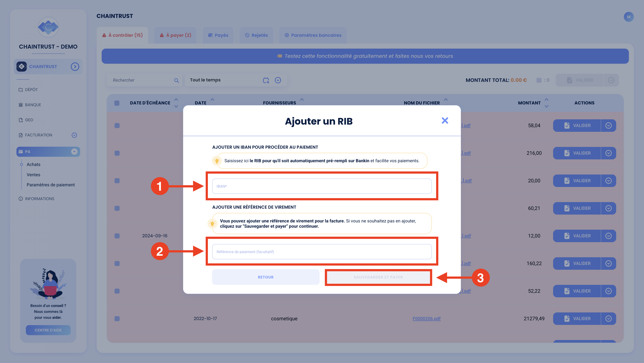The width and height of the screenshot is (644, 363).
Task: Switch to the À payer (2) tab
Action: click(175, 35)
